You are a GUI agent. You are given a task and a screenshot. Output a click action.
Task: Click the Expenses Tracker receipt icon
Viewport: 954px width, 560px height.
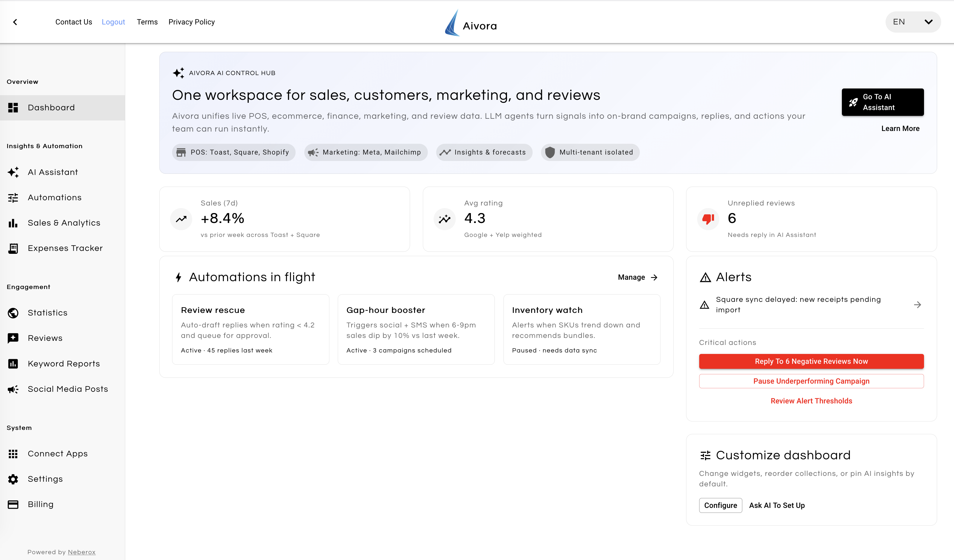(13, 248)
